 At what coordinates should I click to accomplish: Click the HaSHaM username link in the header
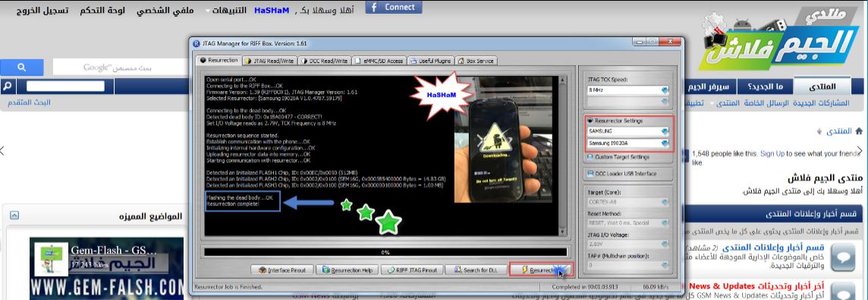pyautogui.click(x=272, y=11)
